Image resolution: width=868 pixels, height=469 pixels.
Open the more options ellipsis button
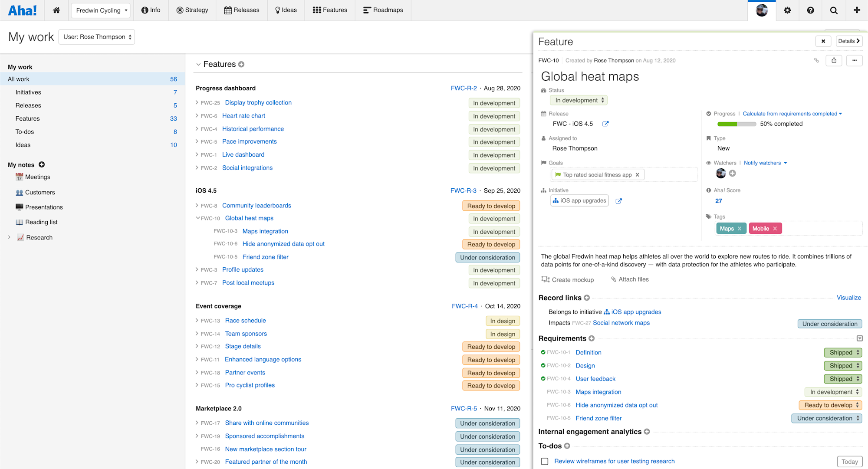[854, 60]
